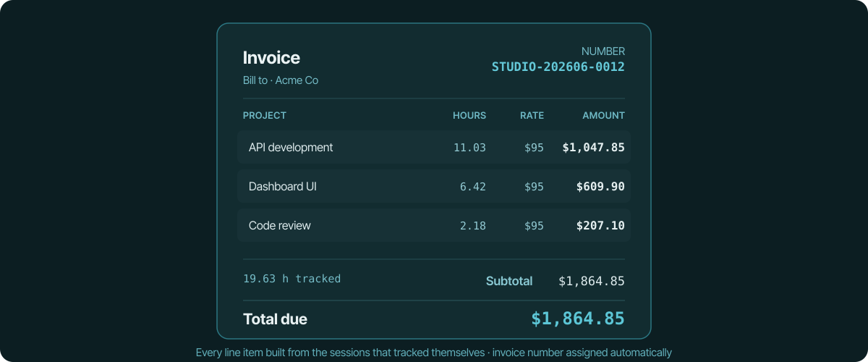Click the PROJECT column header

coord(265,116)
